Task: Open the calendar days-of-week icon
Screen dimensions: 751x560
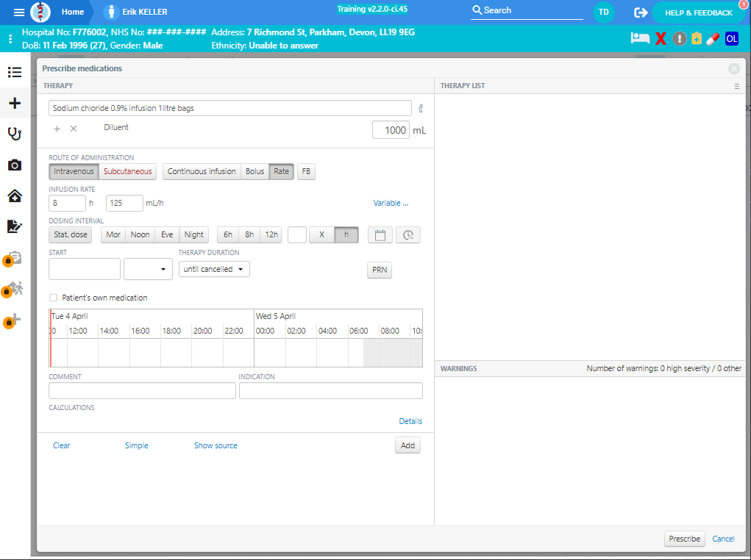Action: 380,235
